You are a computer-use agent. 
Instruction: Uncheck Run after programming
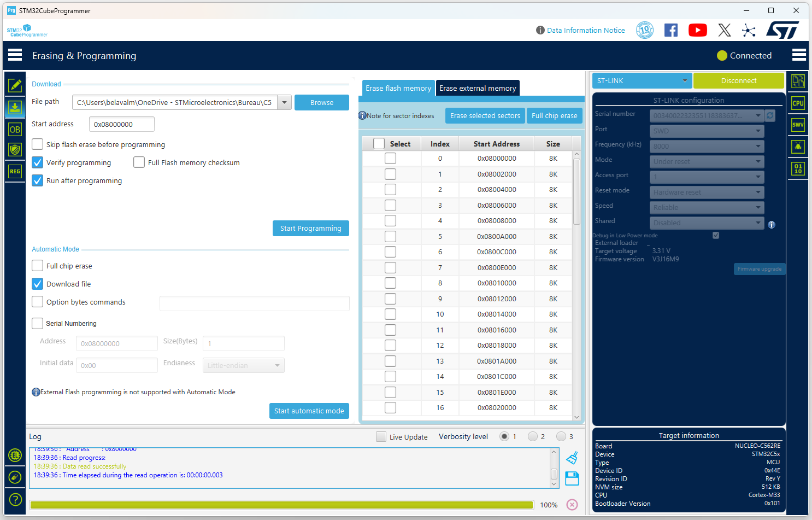[38, 180]
